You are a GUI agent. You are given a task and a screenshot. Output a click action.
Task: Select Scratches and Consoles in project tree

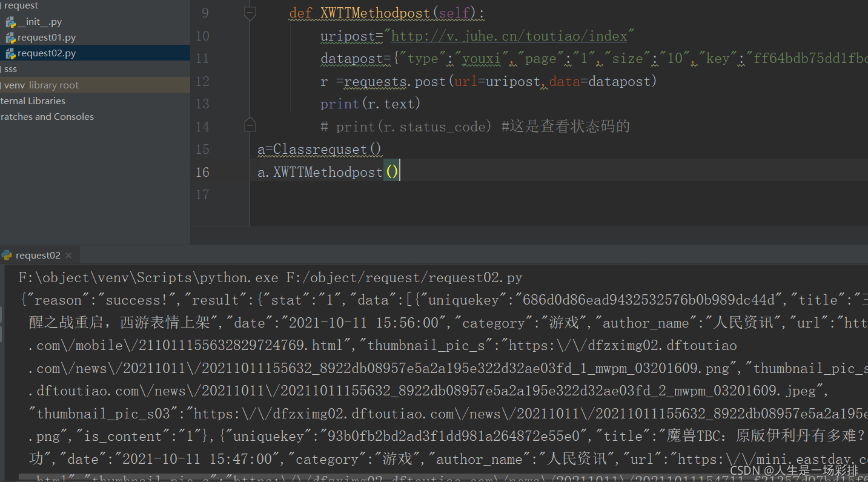click(x=47, y=116)
